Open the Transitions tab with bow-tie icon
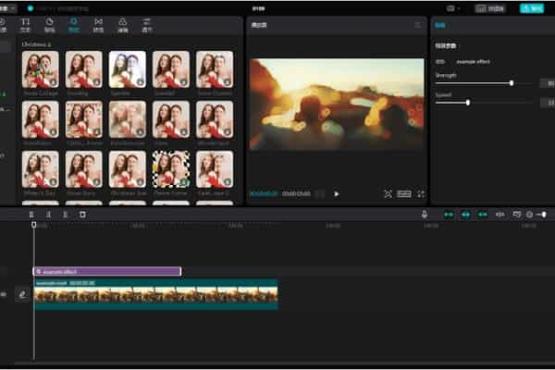 coord(98,25)
